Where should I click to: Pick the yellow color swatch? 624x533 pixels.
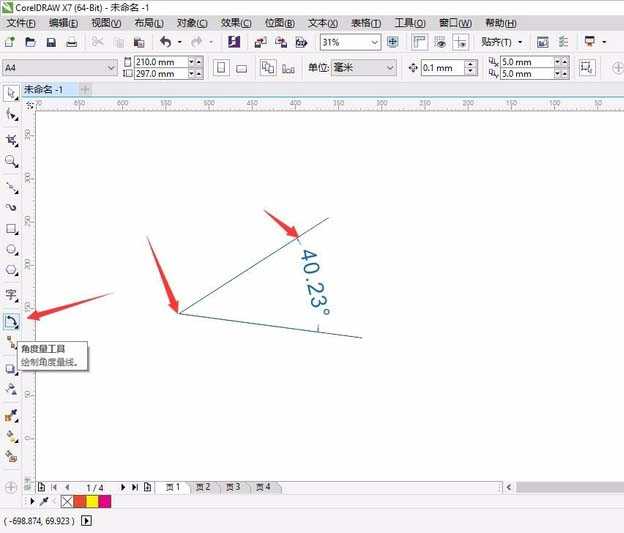(x=92, y=501)
